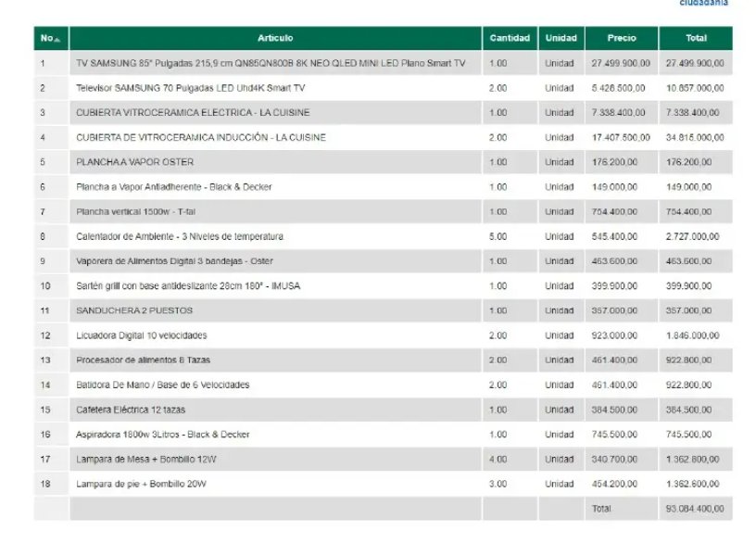Click quantity 3.00 in Lampara de pie row
The width and height of the screenshot is (756, 543).
498,484
